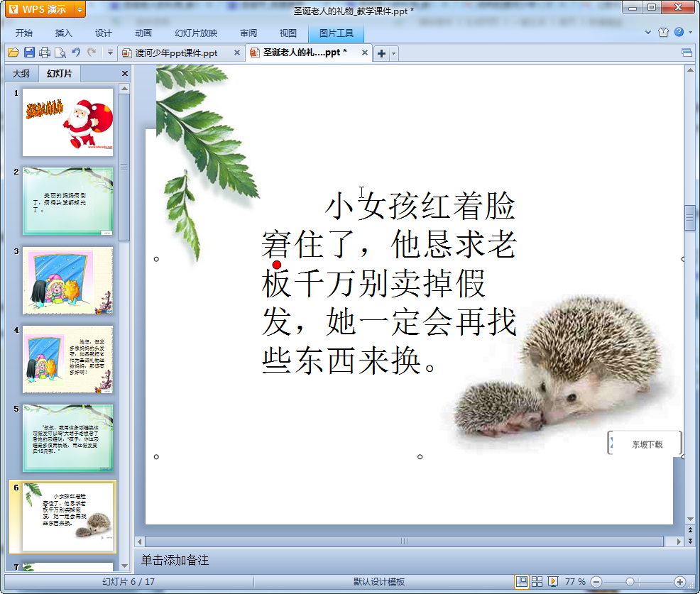Click the 77 % zoom level
Image resolution: width=700 pixels, height=594 pixels.
point(575,581)
